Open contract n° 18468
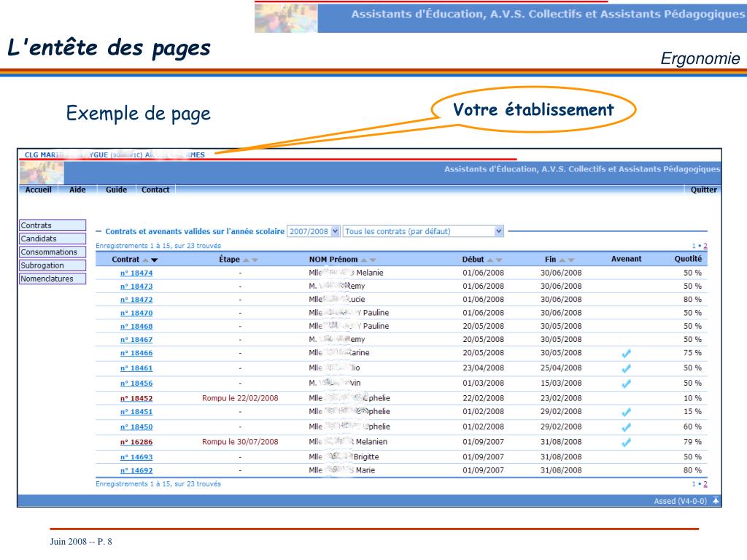This screenshot has height=560, width=747. coord(136,326)
